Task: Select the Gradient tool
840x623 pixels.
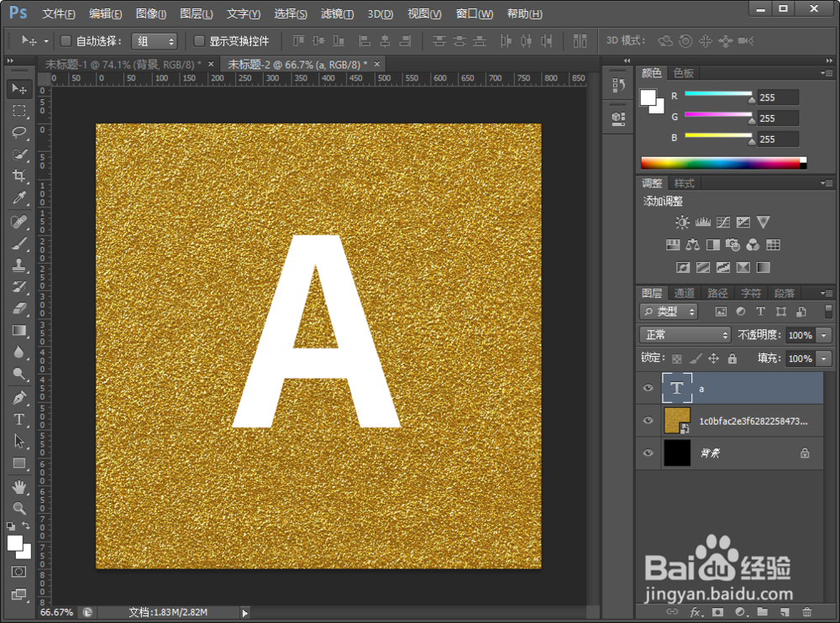Action: pos(19,331)
